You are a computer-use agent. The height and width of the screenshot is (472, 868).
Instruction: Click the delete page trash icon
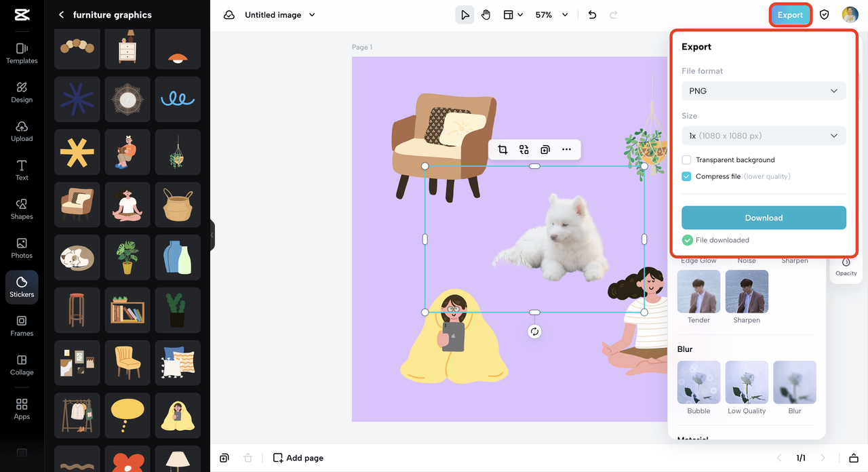(x=248, y=458)
